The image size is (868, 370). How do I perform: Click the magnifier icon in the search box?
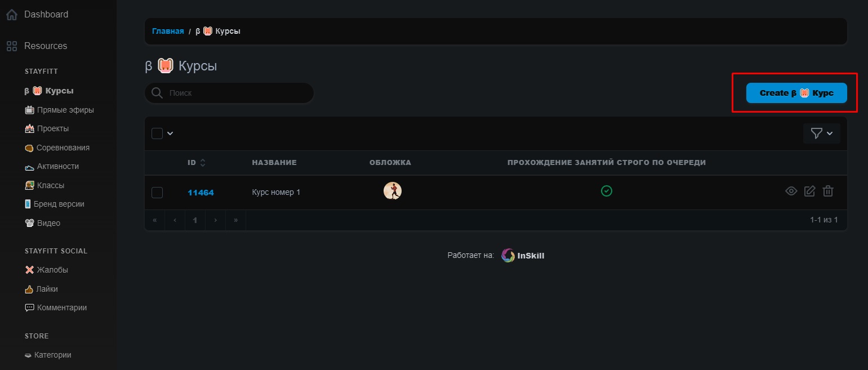click(x=157, y=93)
